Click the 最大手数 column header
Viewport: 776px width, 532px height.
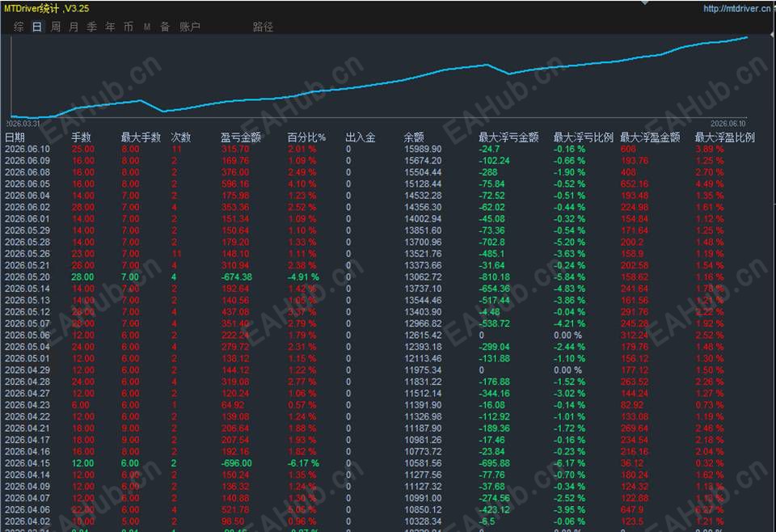point(141,137)
